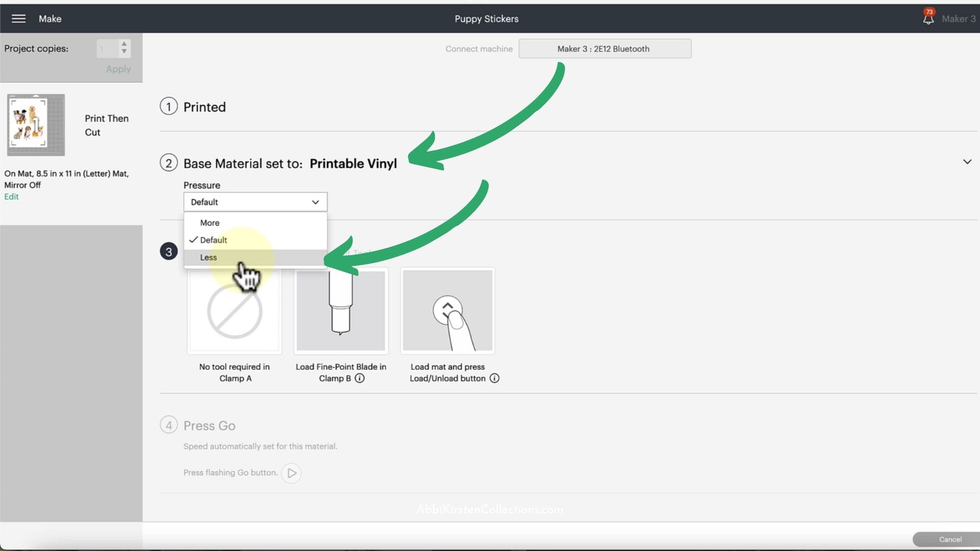Click the notifications bell icon
980x551 pixels.
tap(928, 19)
